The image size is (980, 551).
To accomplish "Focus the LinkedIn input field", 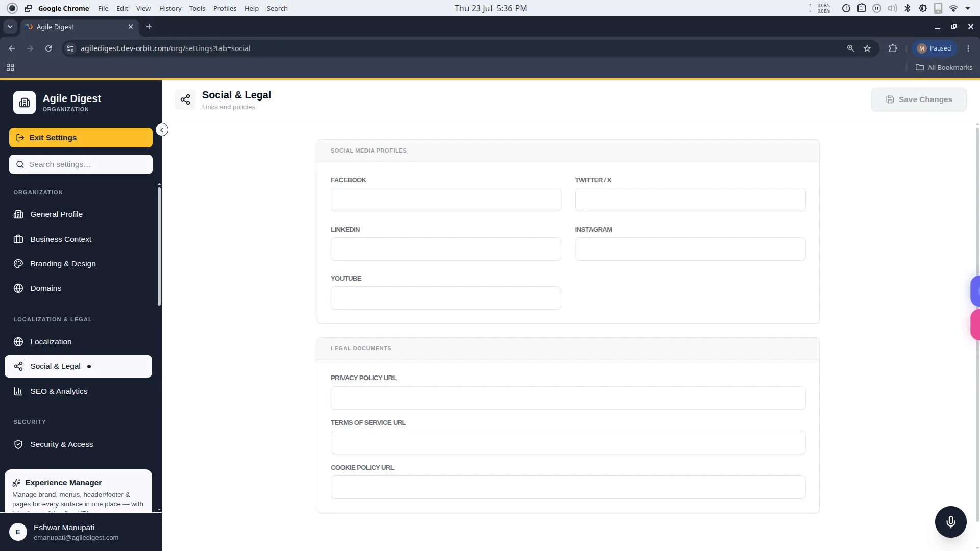I will [446, 249].
